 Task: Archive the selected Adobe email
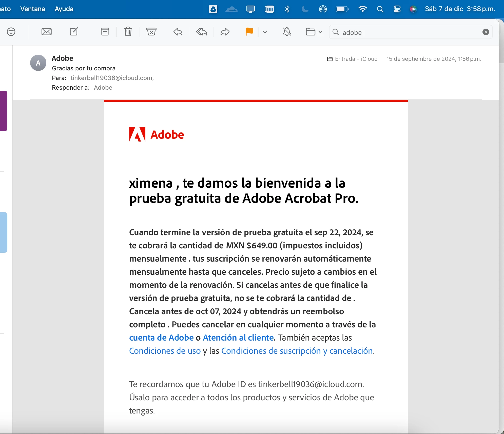(x=105, y=32)
